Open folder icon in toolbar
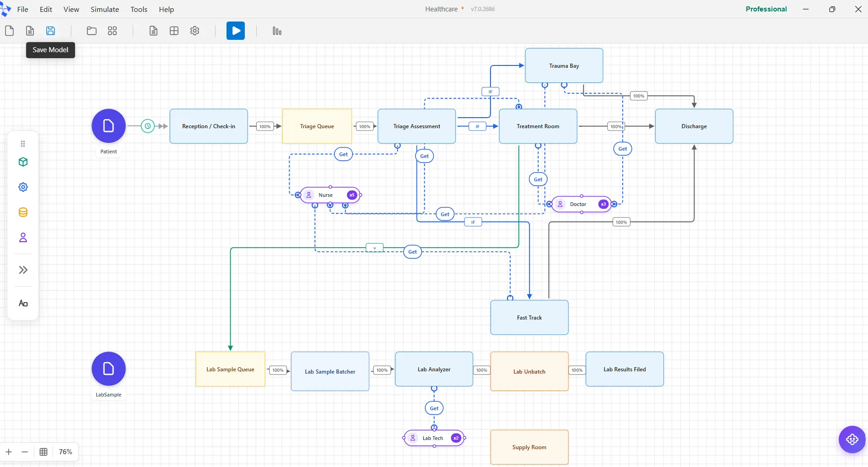This screenshot has width=868, height=467. (x=92, y=31)
